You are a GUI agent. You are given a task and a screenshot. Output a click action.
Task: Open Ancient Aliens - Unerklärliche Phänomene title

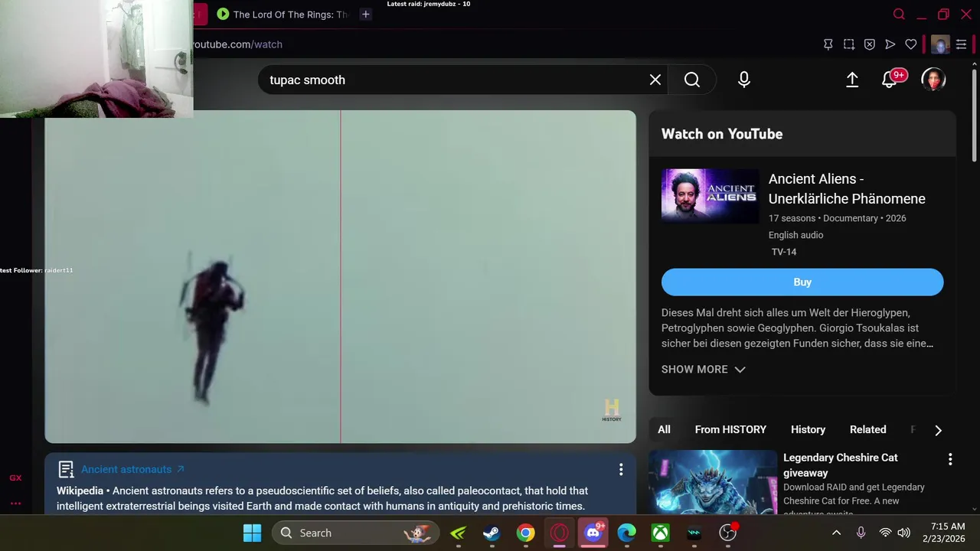pos(847,188)
